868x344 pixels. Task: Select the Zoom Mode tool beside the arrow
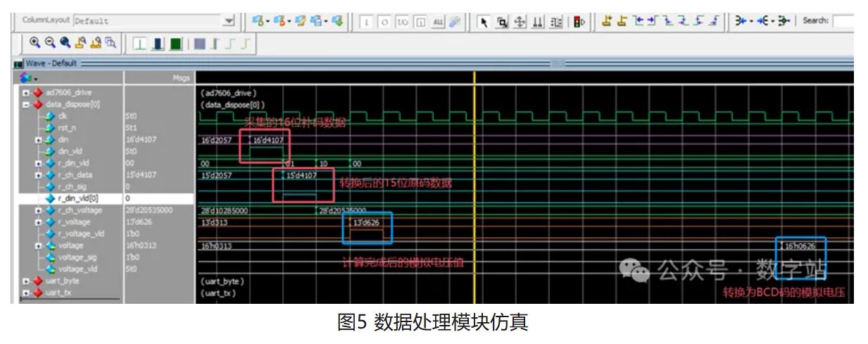[502, 20]
